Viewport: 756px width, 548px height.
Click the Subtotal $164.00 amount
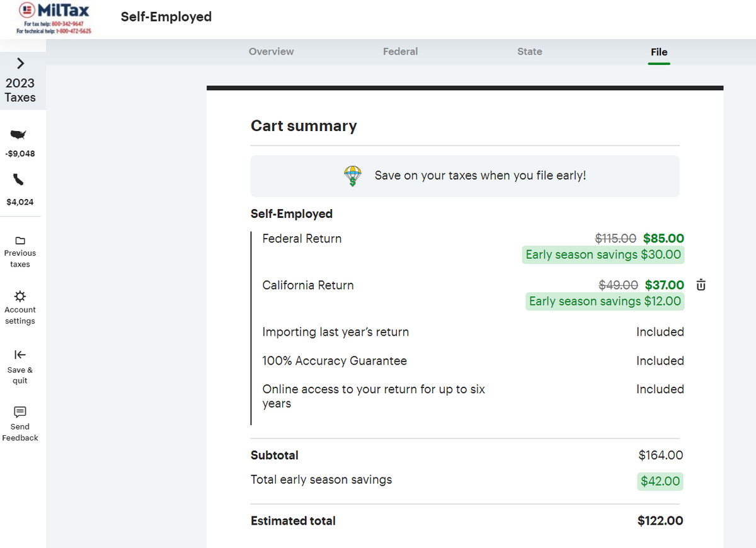click(661, 455)
